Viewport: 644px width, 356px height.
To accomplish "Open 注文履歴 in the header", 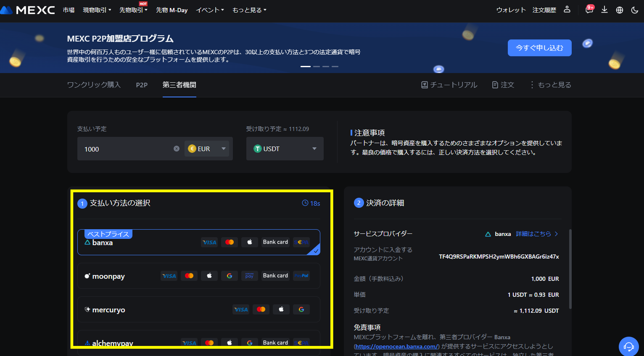I will 544,10.
